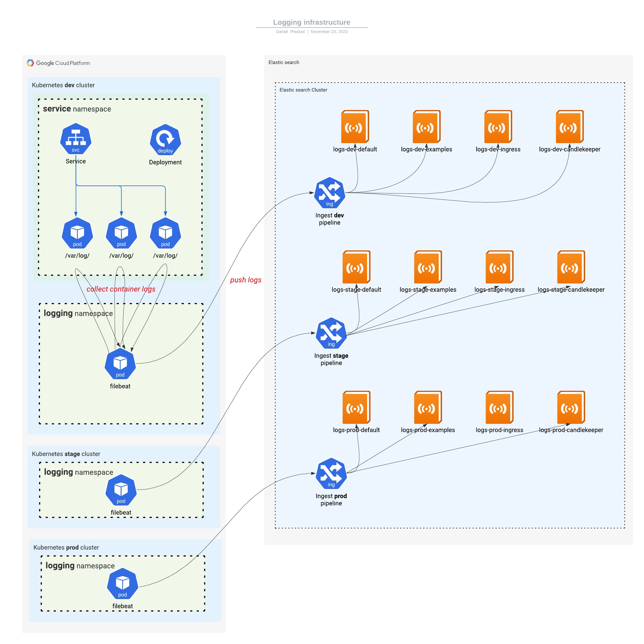Screen dimensions: 644x644
Task: Select the logs-prod-ingress index icon
Action: pos(499,407)
